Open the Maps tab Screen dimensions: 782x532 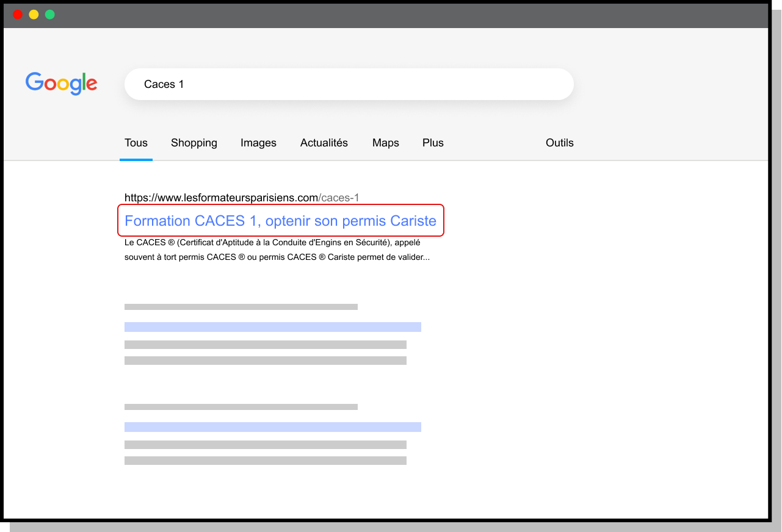point(386,143)
